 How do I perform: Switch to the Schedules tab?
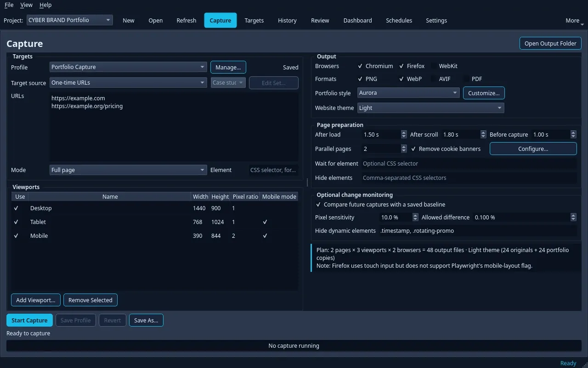point(399,20)
